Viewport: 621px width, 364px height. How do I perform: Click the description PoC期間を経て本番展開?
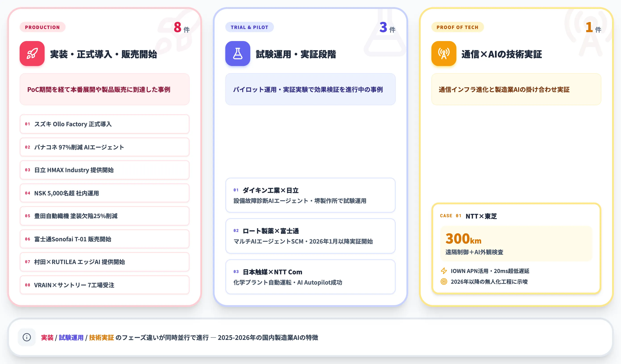pos(99,89)
